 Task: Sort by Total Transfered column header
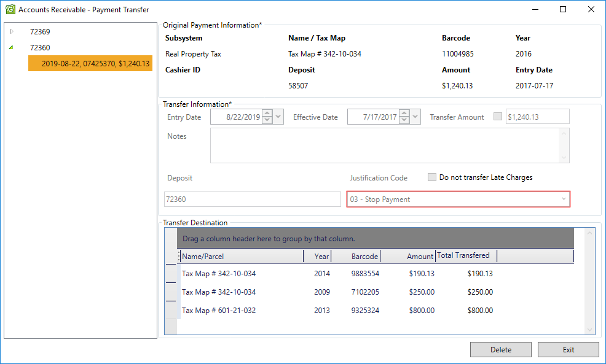464,255
